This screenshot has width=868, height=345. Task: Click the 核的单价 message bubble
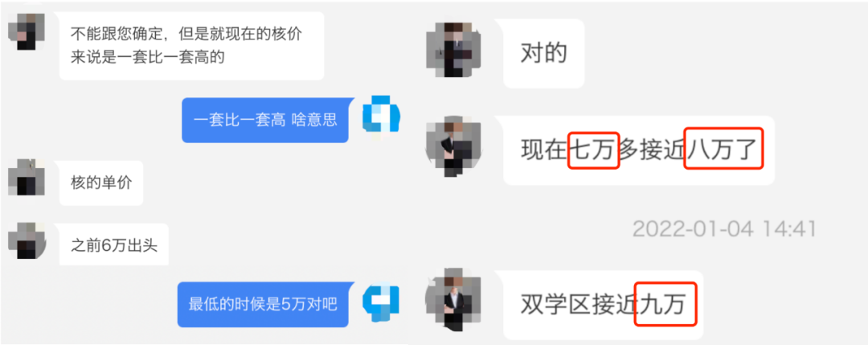(101, 183)
